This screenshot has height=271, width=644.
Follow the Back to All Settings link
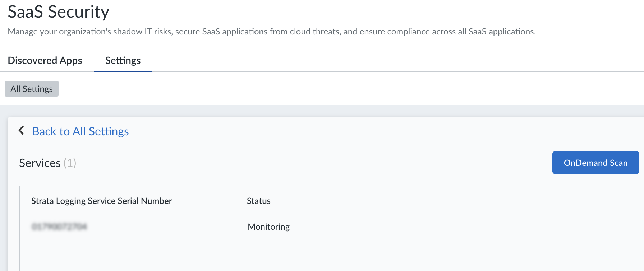point(80,131)
